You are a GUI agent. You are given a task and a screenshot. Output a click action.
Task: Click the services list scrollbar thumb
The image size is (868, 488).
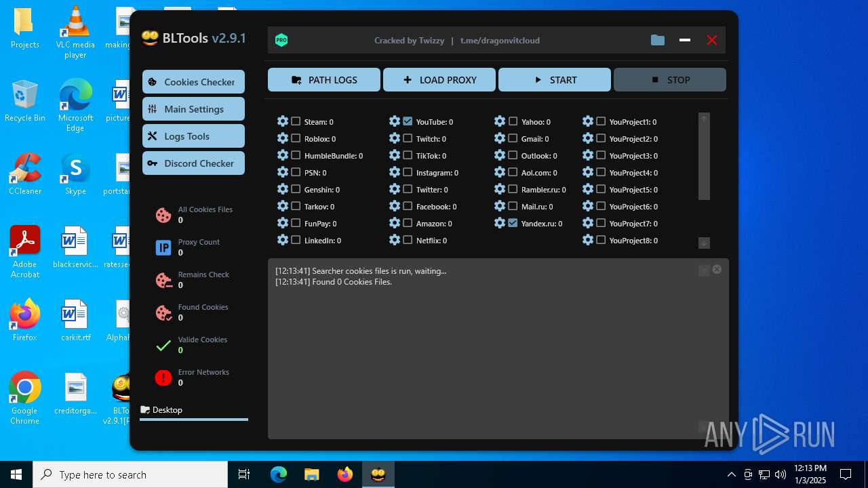coord(704,162)
